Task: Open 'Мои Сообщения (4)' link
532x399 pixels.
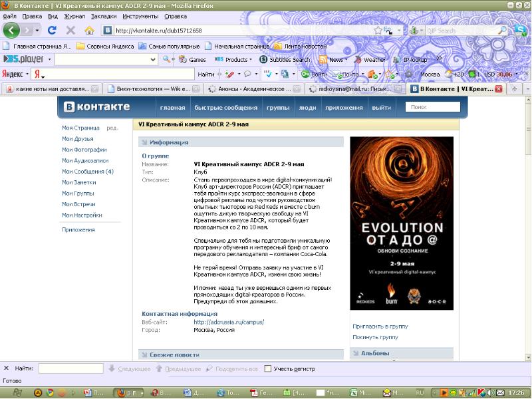Action: (x=88, y=172)
